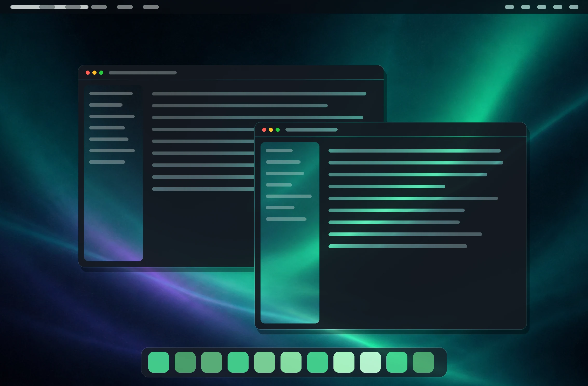Click the first content line in the back window

point(259,94)
